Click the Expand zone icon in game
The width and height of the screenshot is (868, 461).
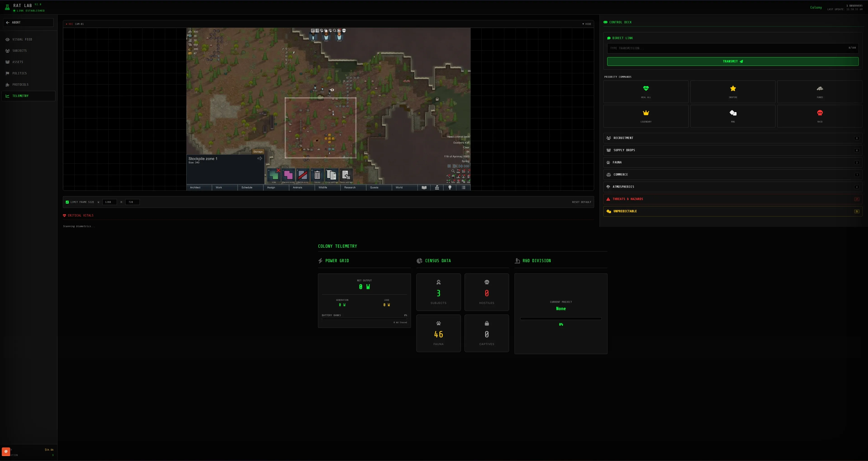[288, 175]
